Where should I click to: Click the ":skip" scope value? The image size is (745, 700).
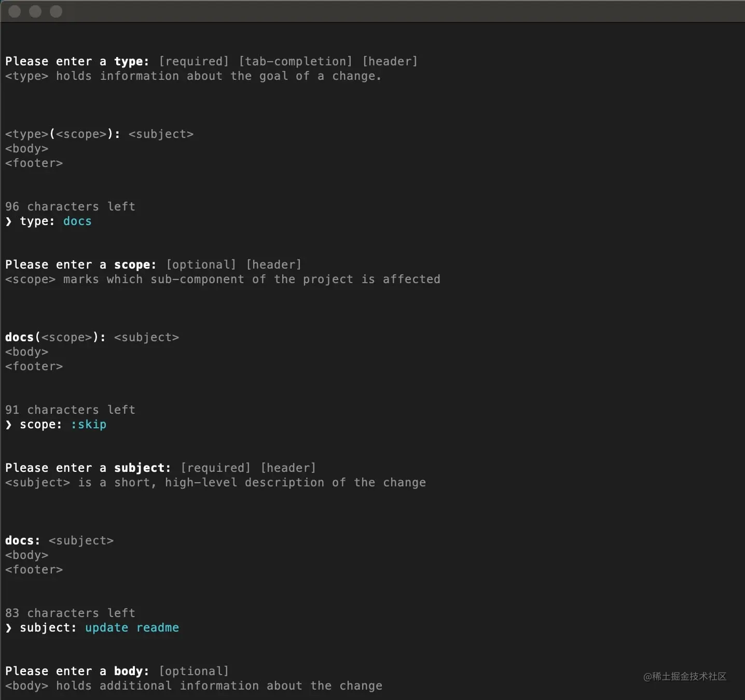[89, 425]
